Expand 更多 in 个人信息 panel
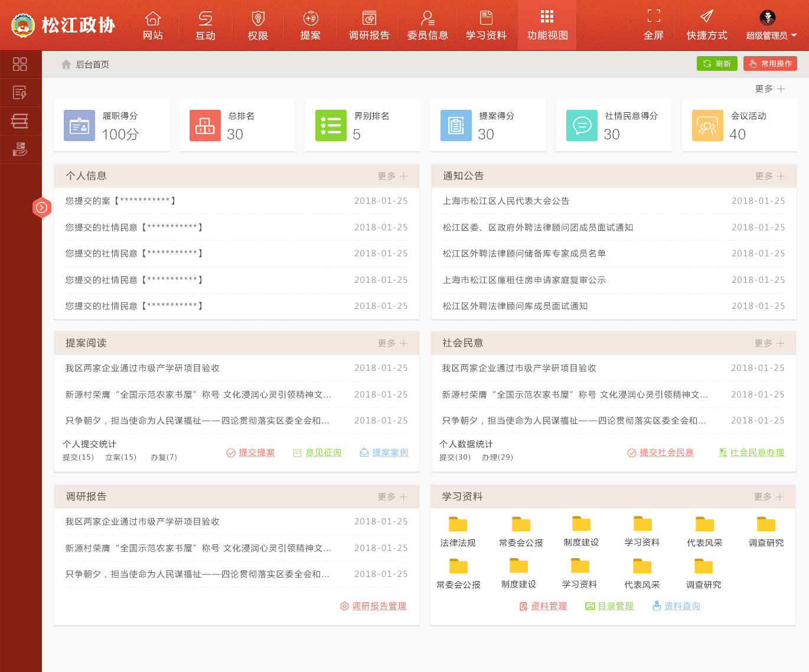 pos(393,176)
